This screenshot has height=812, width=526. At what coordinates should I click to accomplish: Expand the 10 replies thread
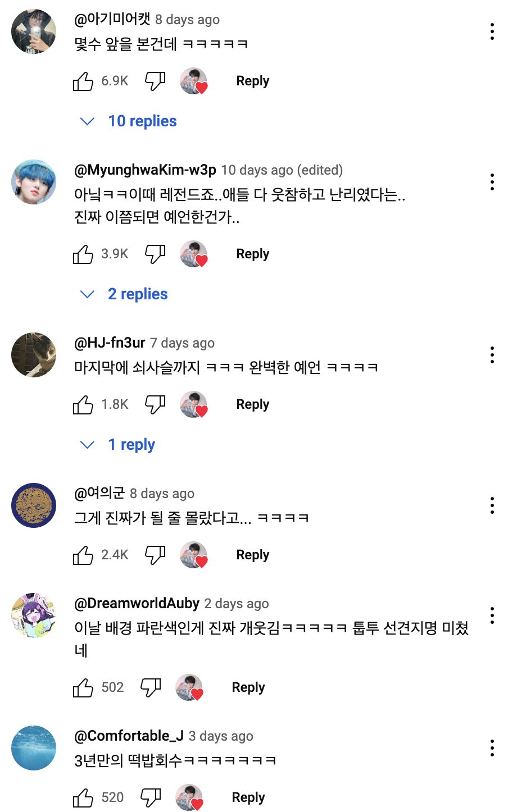click(x=142, y=121)
